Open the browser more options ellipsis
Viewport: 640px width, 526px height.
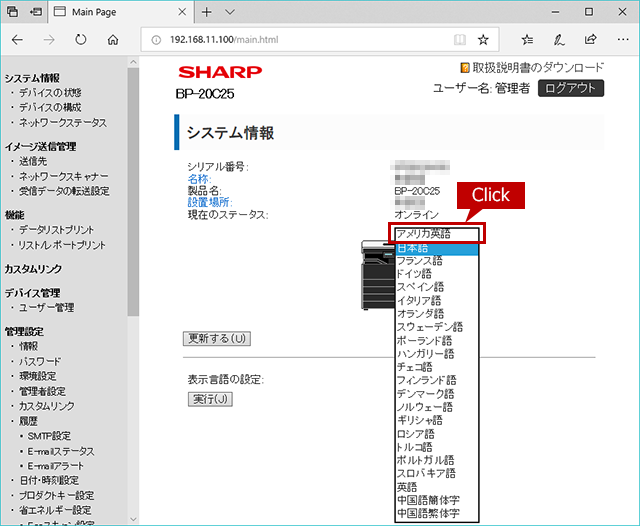click(623, 40)
